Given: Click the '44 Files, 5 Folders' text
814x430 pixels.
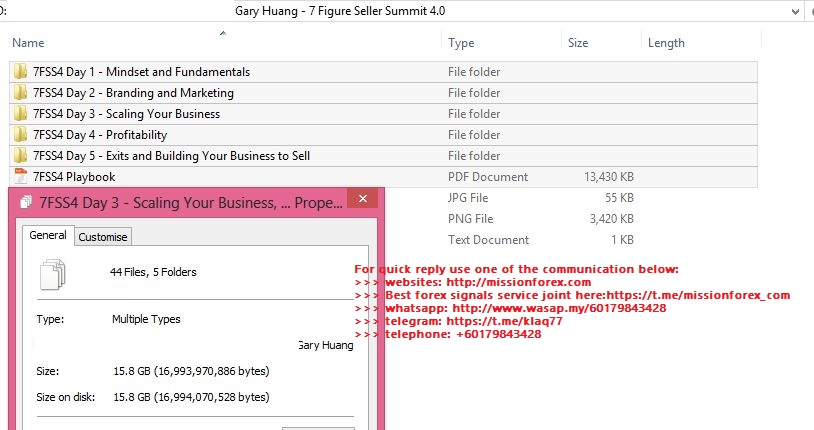Looking at the screenshot, I should tap(153, 272).
